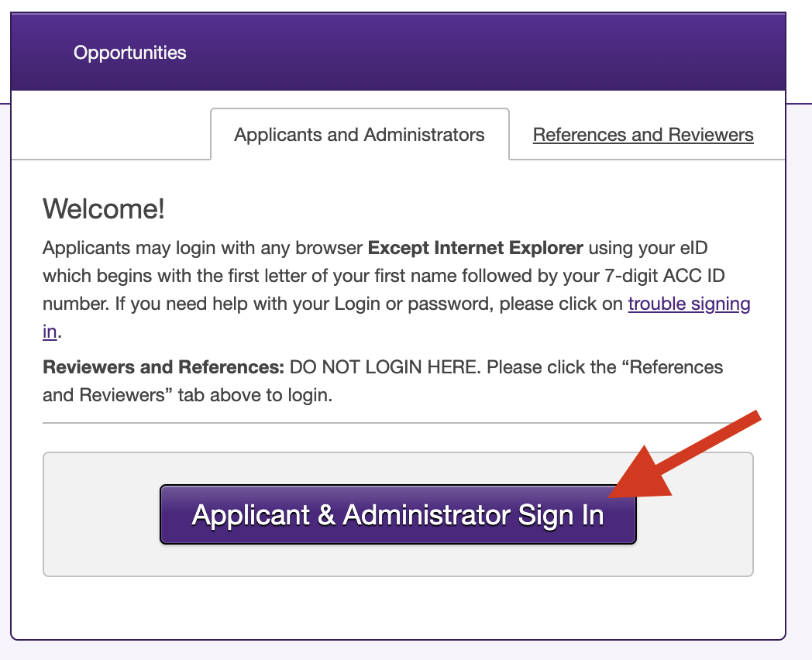Screen dimensions: 812x660
Task: Click the horizontal divider above the sign-in box
Action: 397,423
